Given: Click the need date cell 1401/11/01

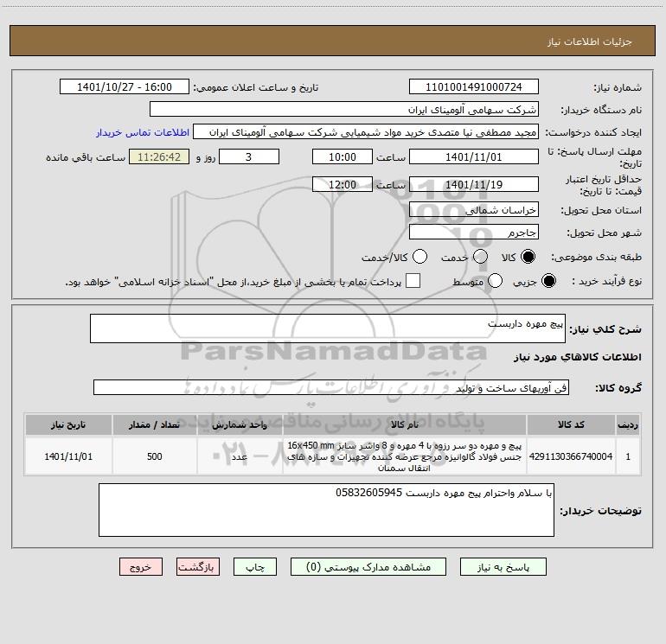Looking at the screenshot, I should click(68, 456).
